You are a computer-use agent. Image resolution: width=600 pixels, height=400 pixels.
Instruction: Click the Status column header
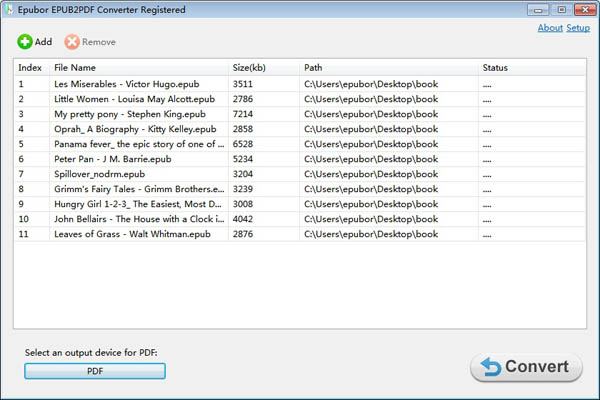[x=495, y=68]
